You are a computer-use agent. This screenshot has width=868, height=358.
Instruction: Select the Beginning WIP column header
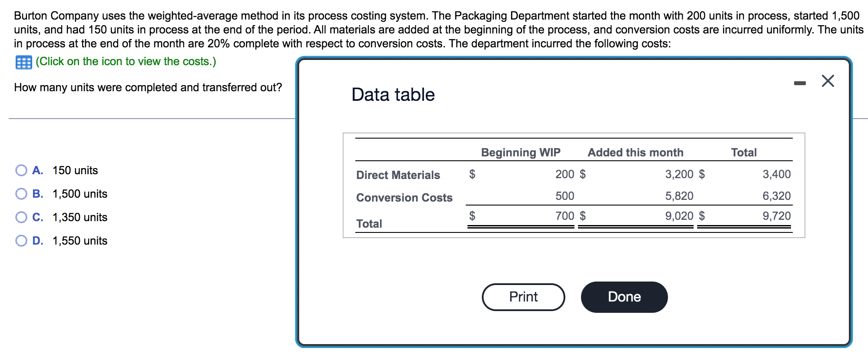point(520,152)
